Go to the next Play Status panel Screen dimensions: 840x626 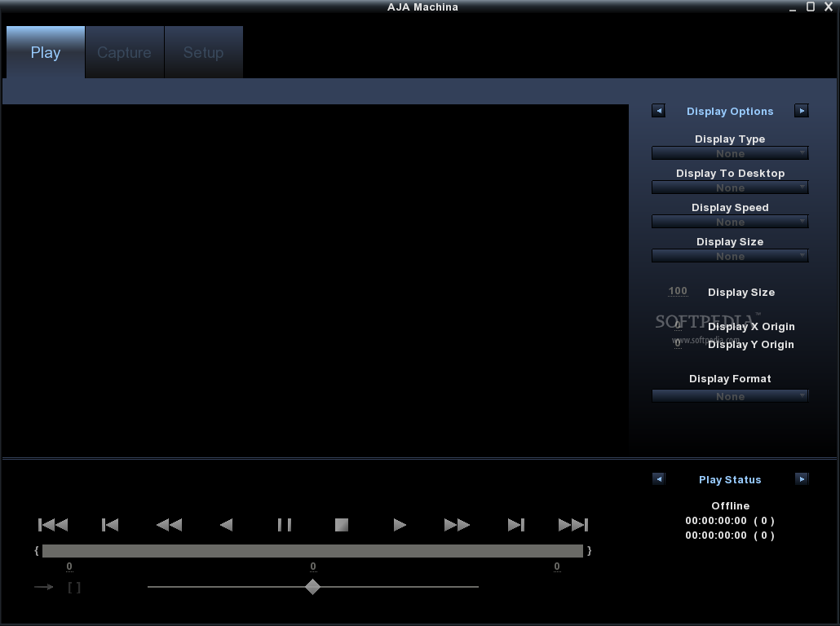[802, 478]
